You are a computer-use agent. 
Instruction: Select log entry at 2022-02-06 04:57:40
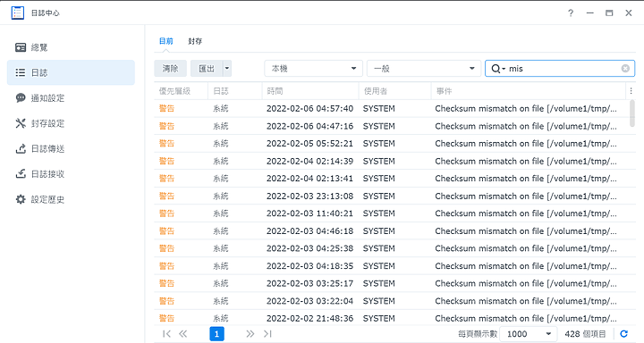pyautogui.click(x=392, y=109)
